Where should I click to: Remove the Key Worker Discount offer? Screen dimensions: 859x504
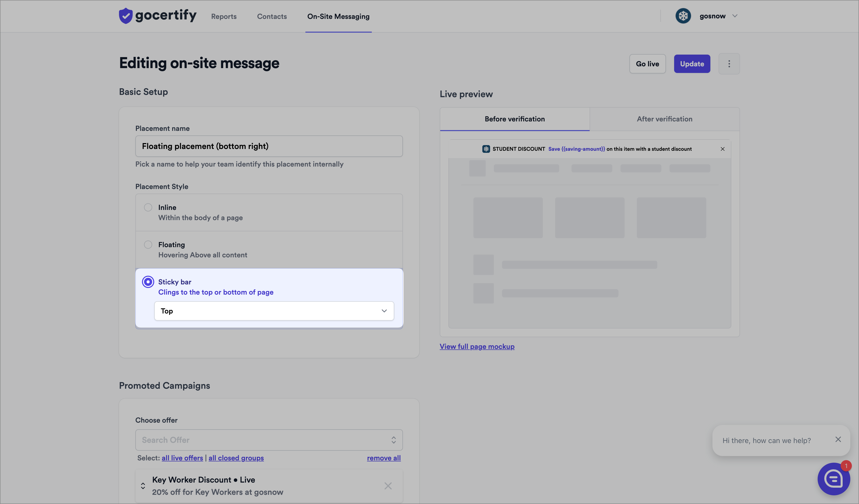click(388, 486)
